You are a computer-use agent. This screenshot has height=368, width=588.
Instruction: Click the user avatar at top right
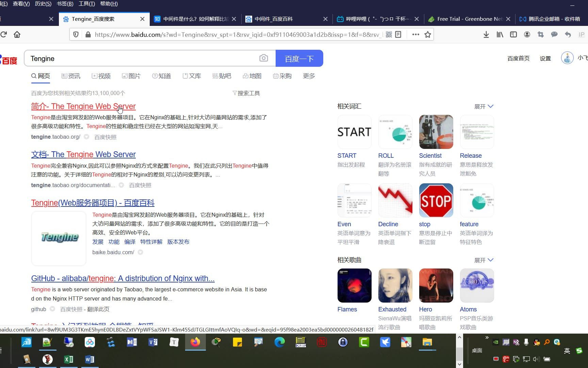pos(567,58)
